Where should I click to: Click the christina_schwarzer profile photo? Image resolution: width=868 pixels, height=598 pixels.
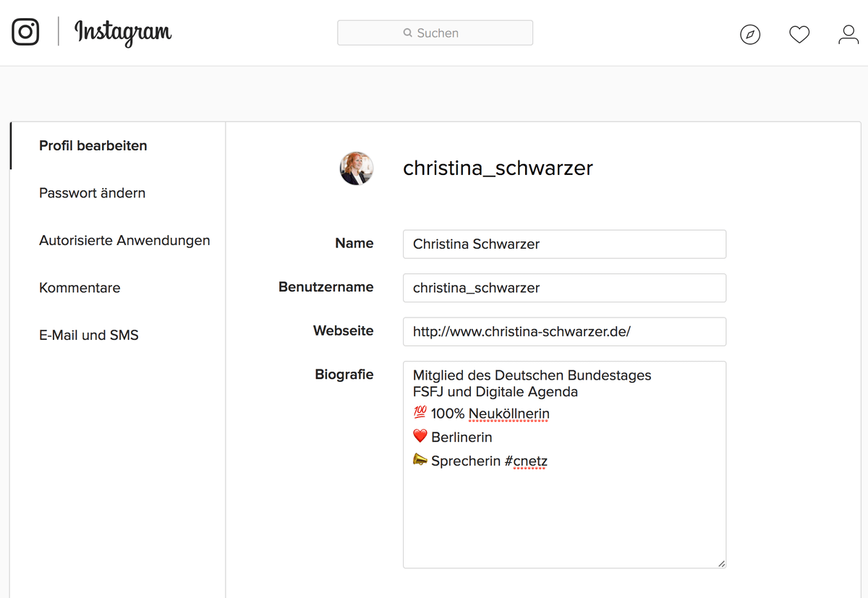click(x=357, y=168)
